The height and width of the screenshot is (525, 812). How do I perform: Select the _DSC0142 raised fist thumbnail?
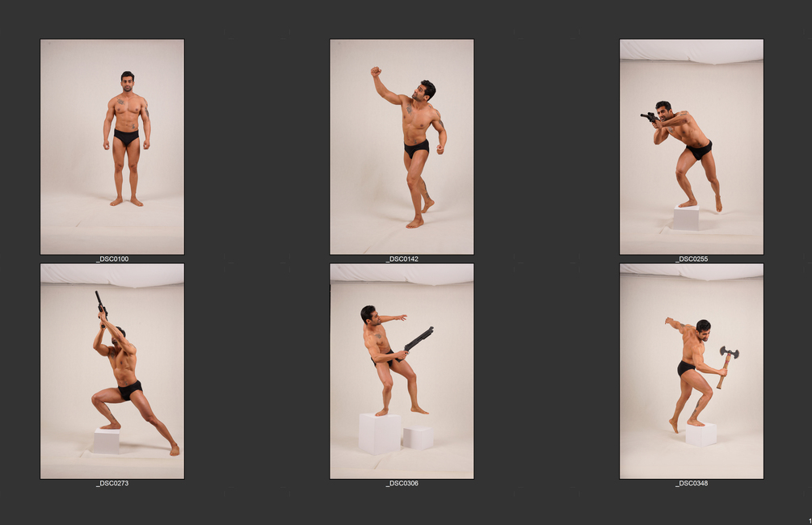(402, 146)
